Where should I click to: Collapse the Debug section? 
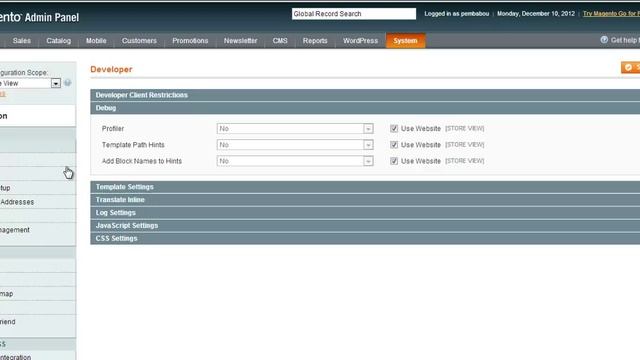[x=365, y=108]
